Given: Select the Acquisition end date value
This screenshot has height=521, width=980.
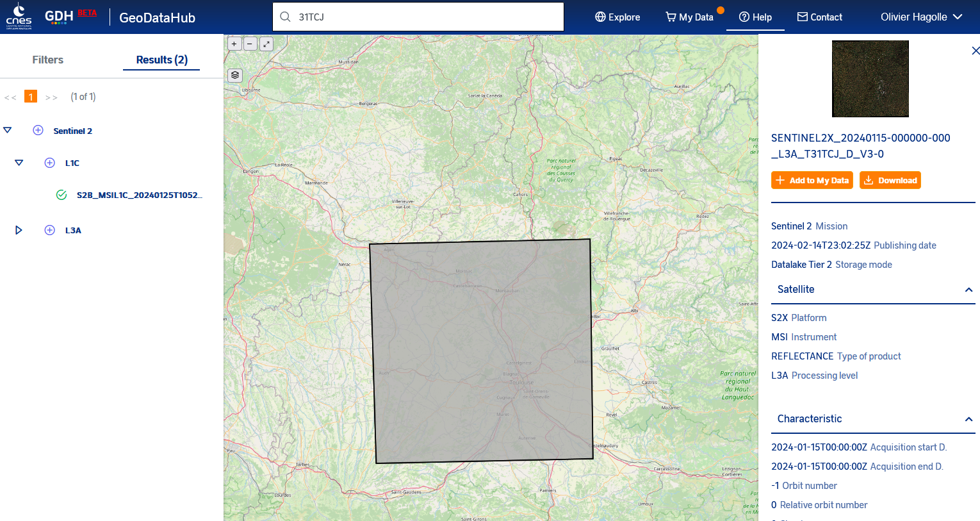Looking at the screenshot, I should pyautogui.click(x=819, y=467).
